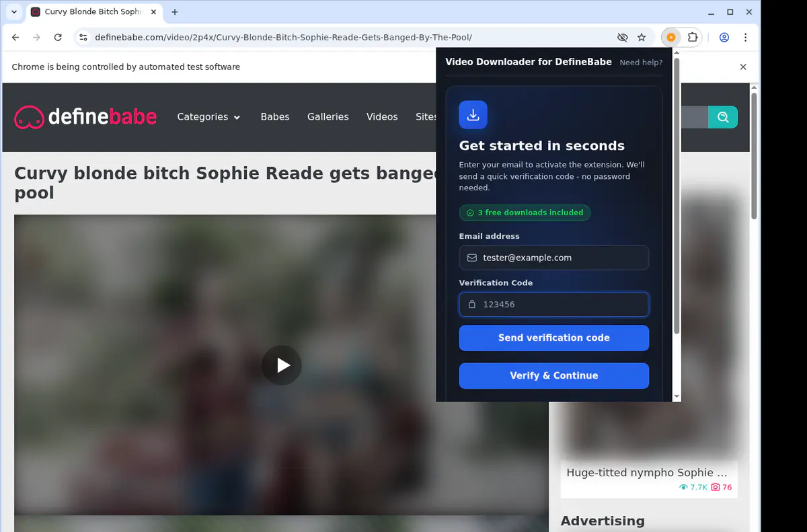
Task: Click the video title heading
Action: pos(225,183)
